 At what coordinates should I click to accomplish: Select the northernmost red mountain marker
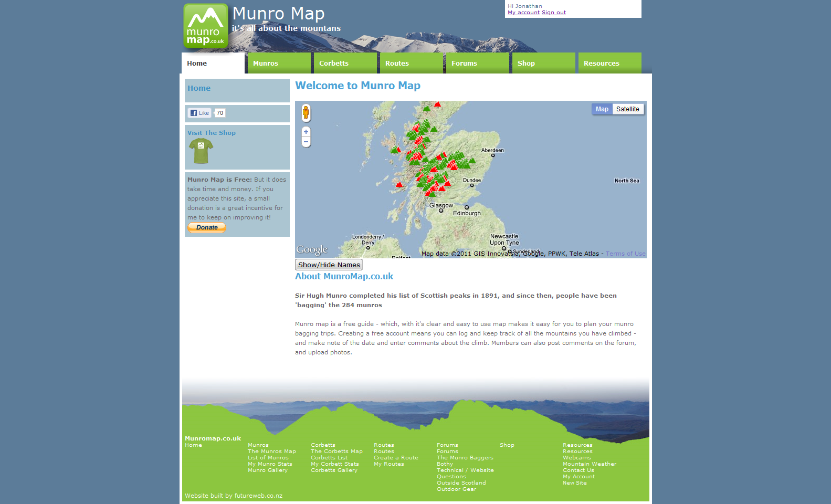437,104
